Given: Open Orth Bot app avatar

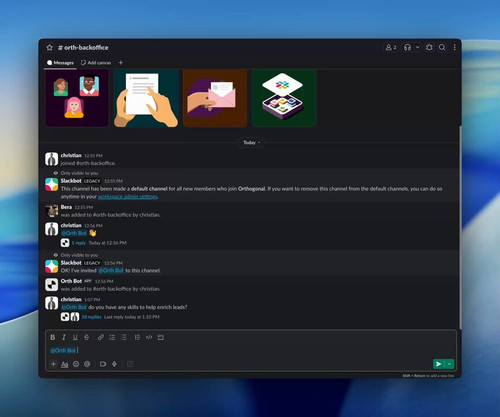Looking at the screenshot, I should coord(52,285).
